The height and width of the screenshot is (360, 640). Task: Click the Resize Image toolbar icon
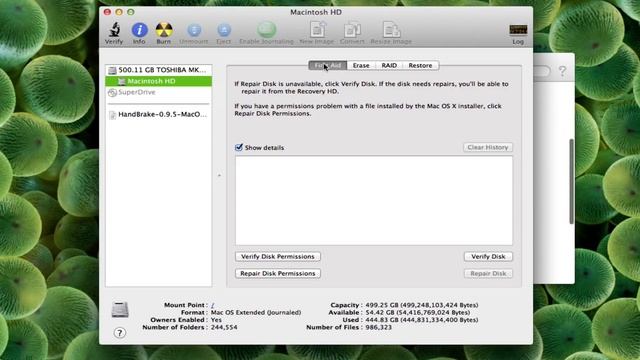(391, 30)
